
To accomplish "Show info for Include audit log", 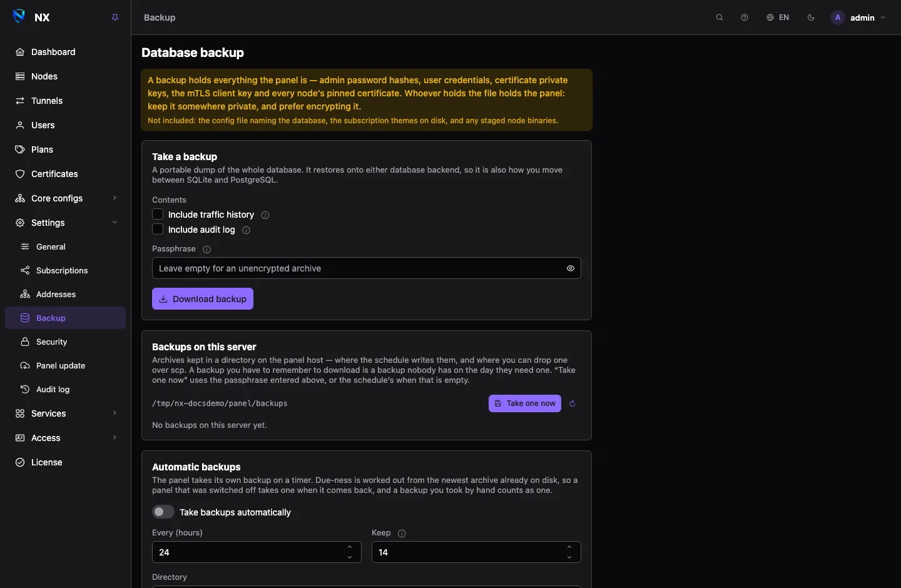I will coord(246,230).
